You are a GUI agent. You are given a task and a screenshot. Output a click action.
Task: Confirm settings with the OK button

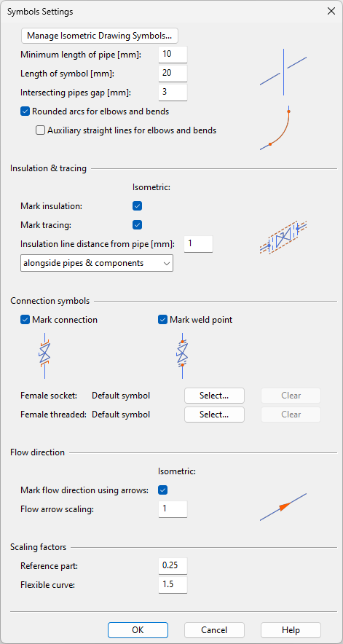coord(138,630)
